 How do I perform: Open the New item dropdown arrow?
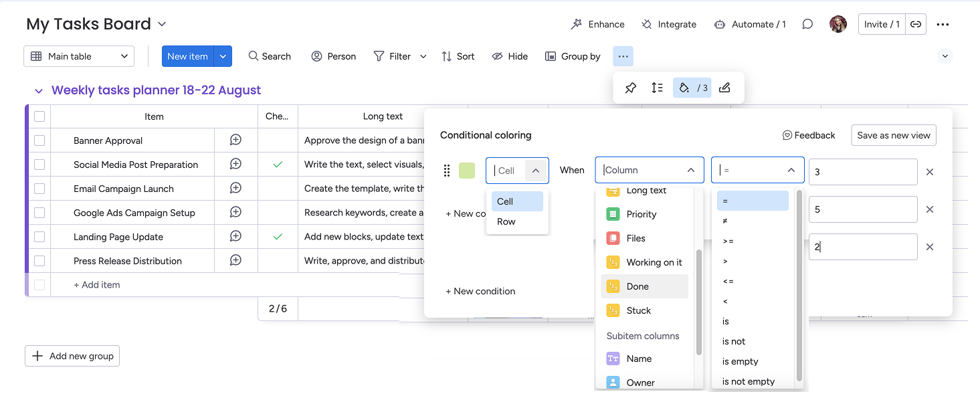pos(223,56)
